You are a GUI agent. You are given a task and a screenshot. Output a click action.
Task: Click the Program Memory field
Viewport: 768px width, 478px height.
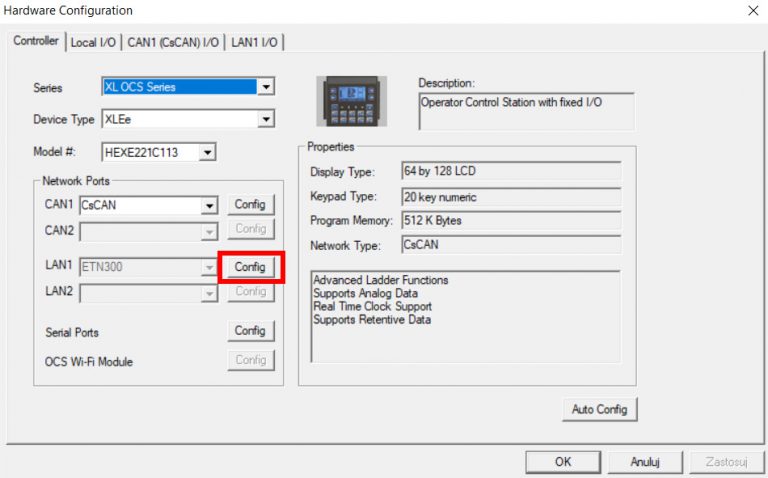point(510,220)
